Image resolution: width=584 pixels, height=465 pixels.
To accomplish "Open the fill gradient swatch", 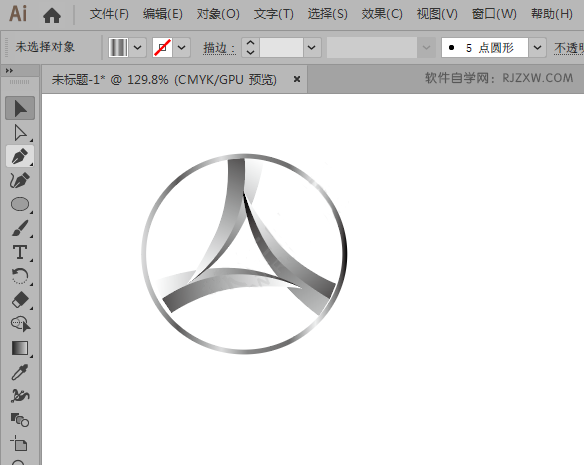I will [118, 47].
